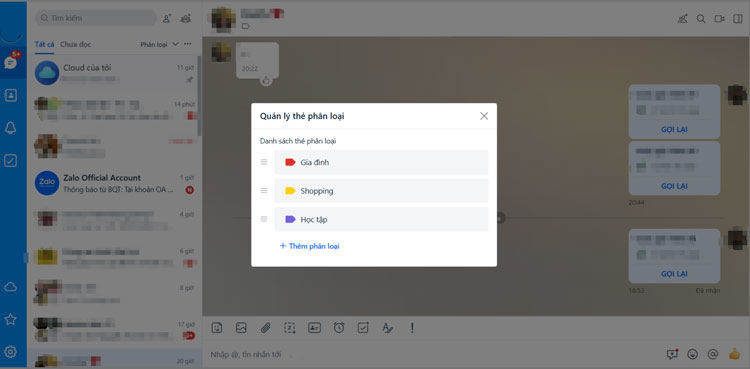Toggle the conversation info side panel icon

(738, 19)
